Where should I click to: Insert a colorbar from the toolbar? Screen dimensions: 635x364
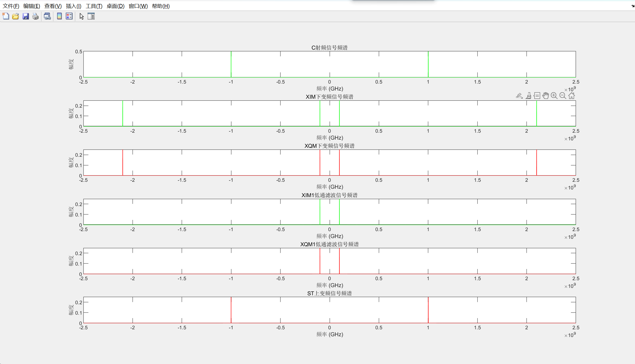(x=59, y=16)
